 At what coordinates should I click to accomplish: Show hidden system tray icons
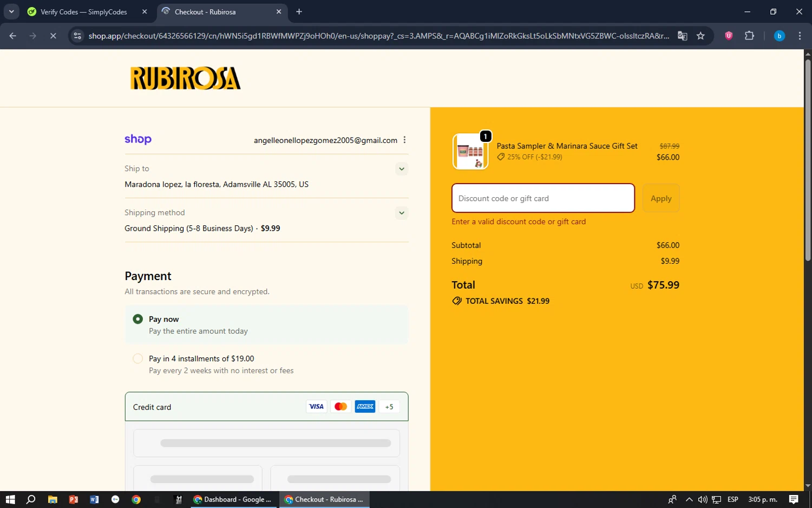(x=689, y=499)
